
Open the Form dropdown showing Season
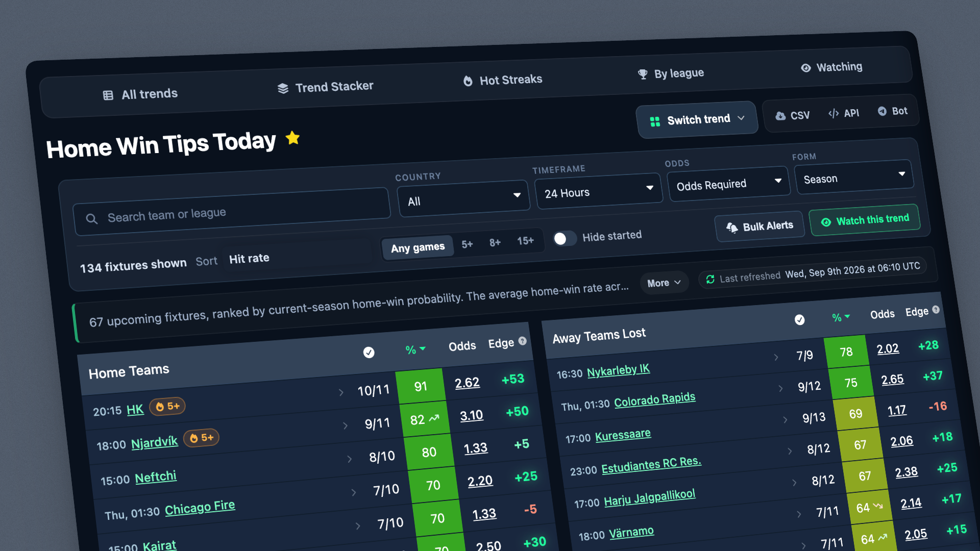coord(853,177)
